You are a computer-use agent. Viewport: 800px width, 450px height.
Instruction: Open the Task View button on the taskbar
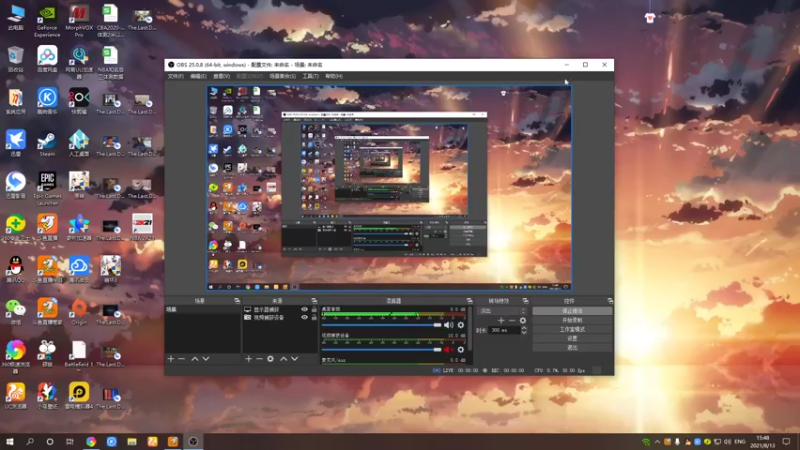(70, 441)
